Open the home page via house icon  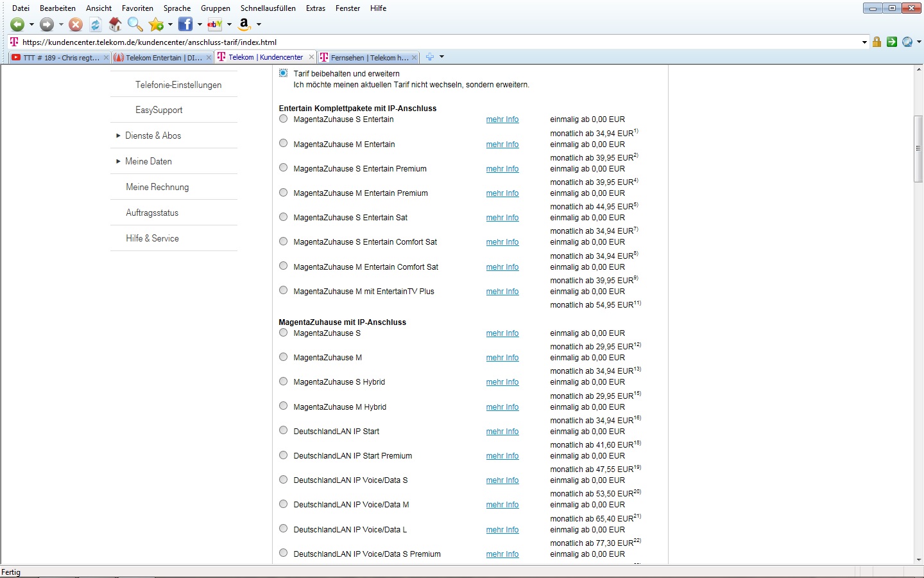115,24
